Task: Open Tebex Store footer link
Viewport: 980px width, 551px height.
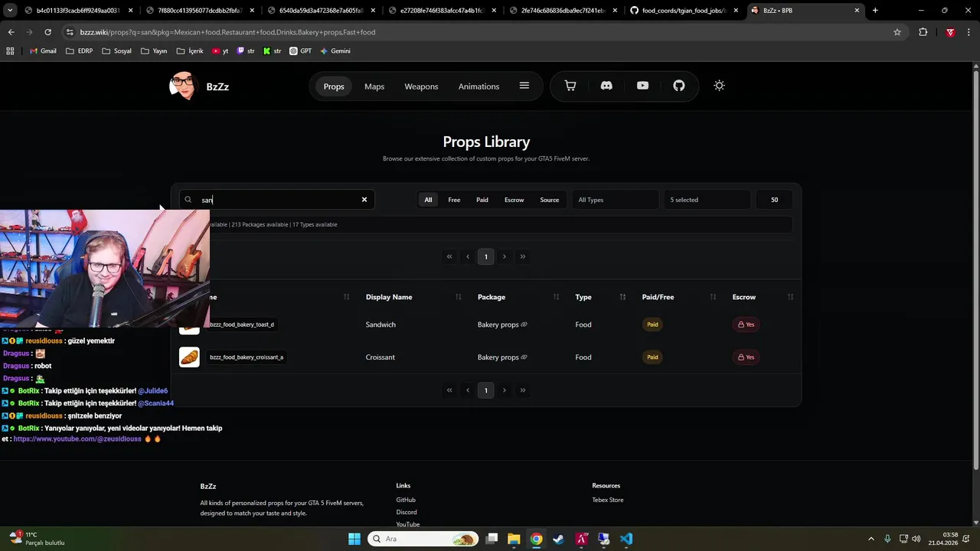Action: click(x=608, y=500)
